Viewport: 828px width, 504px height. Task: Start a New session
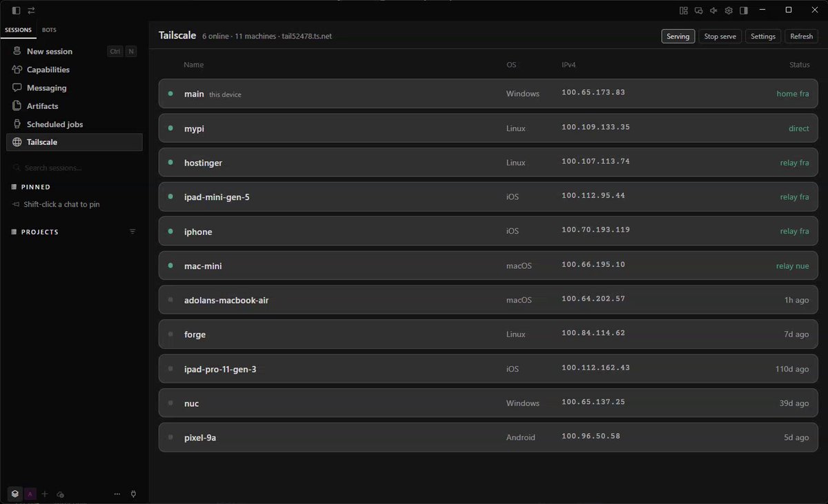(74, 51)
